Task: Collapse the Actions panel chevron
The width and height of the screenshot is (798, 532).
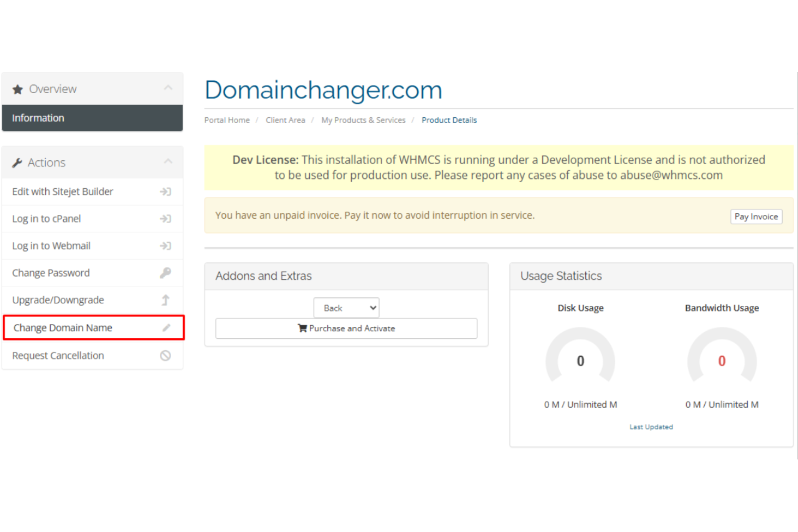Action: tap(168, 161)
